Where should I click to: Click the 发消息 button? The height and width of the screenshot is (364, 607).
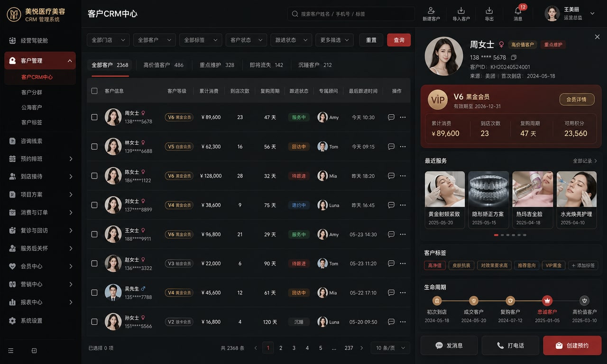click(x=449, y=346)
